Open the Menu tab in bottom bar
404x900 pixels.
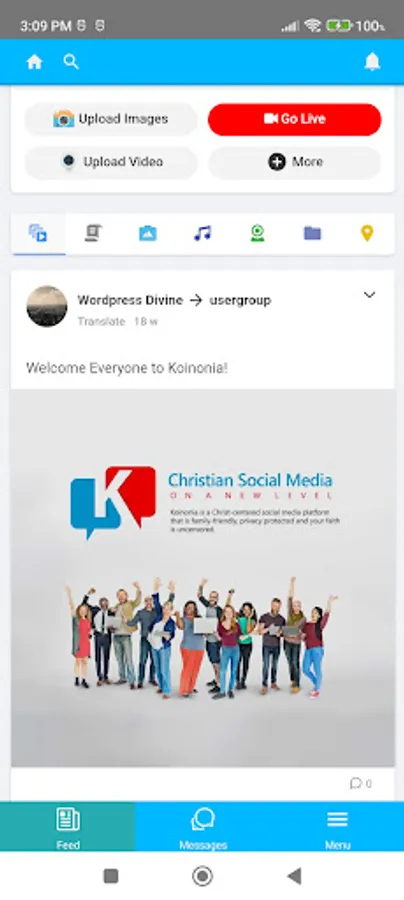[x=337, y=827]
